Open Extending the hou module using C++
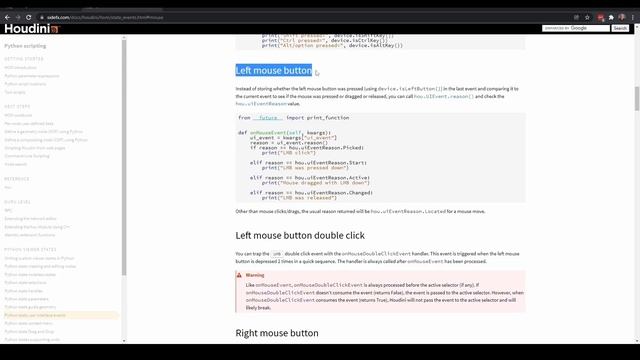Viewport: 640px width, 360px height. [37, 227]
